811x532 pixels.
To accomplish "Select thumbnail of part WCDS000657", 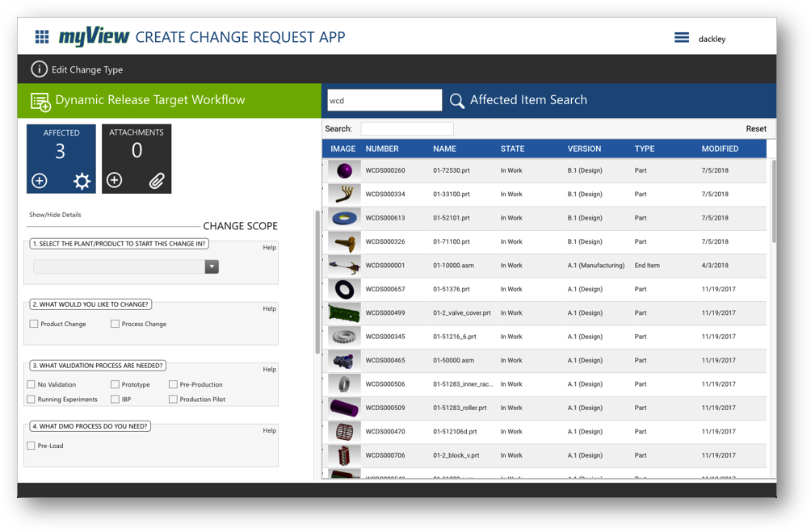I will coord(344,289).
